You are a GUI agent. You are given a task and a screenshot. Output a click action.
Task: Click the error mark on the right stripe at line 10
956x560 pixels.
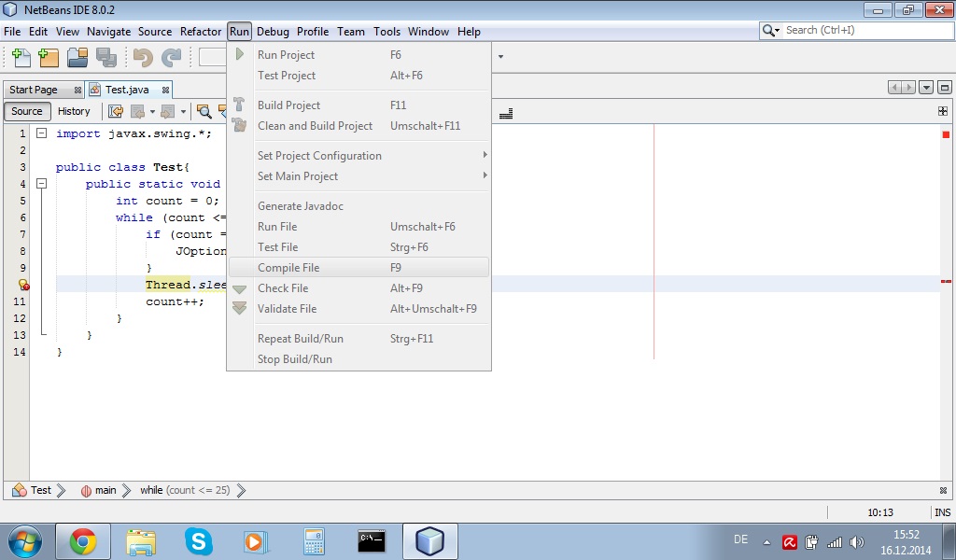[x=946, y=282]
